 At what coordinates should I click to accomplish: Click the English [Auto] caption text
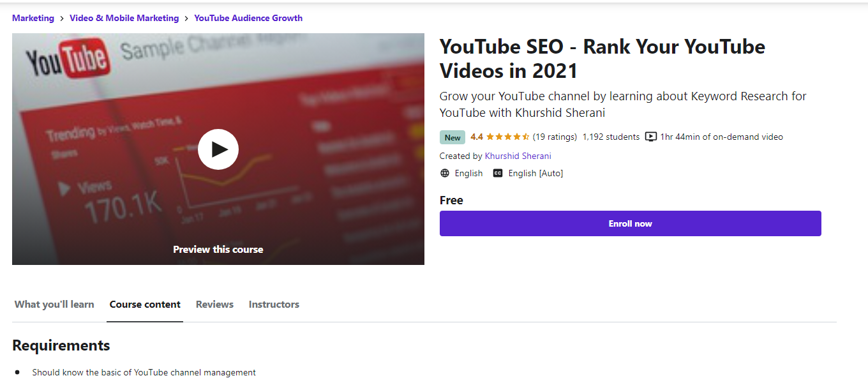(535, 173)
